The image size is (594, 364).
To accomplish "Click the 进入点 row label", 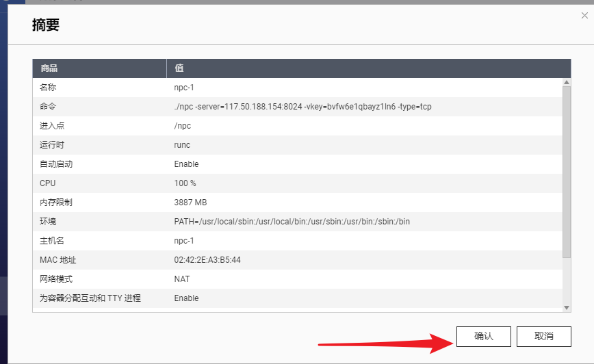I will pyautogui.click(x=52, y=126).
